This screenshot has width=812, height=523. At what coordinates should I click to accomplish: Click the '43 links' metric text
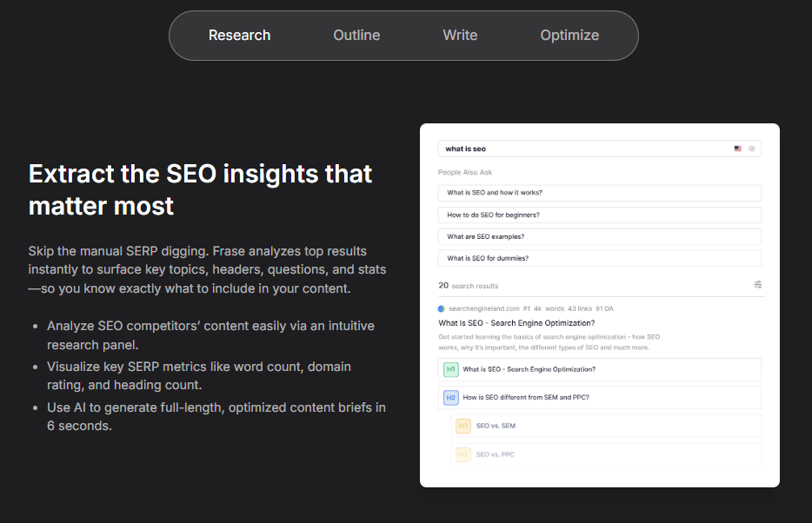(x=580, y=308)
